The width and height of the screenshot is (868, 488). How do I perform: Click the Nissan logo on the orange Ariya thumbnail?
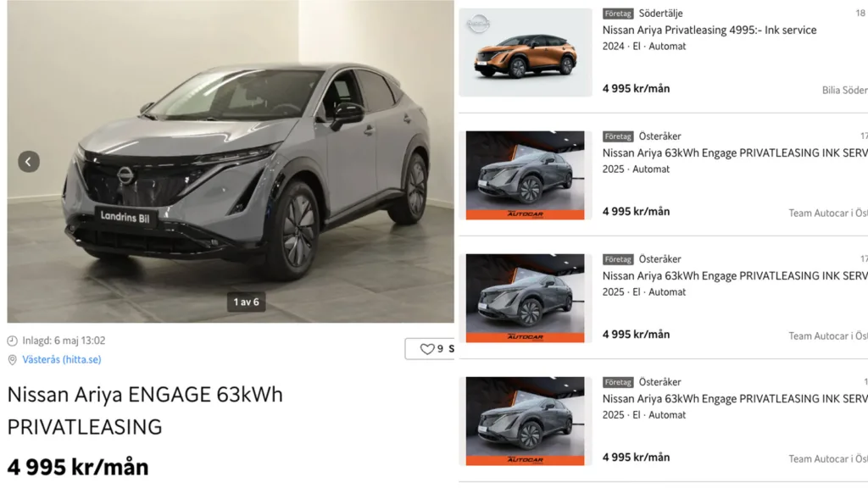click(478, 24)
